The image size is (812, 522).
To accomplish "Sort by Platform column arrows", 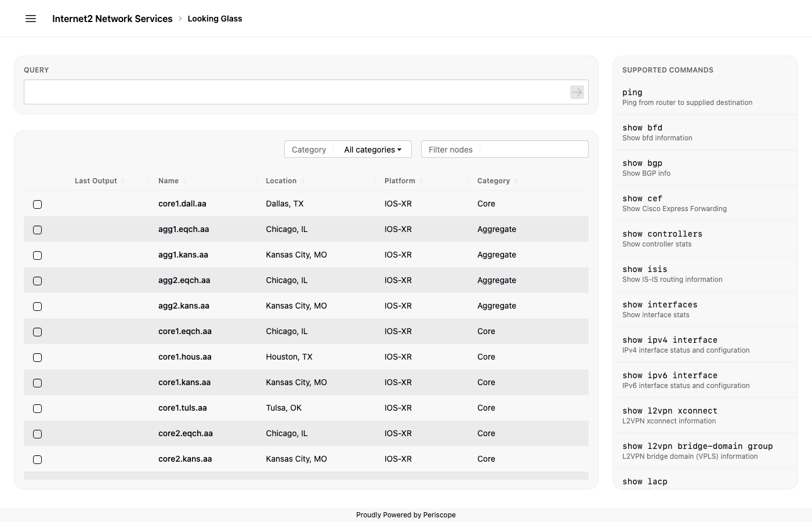I will click(421, 181).
